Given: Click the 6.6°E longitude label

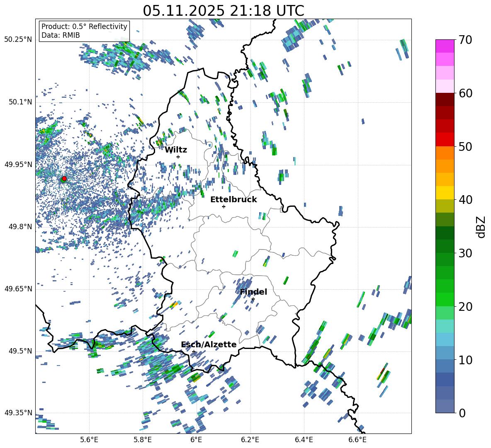Looking at the screenshot, I should click(x=357, y=440).
